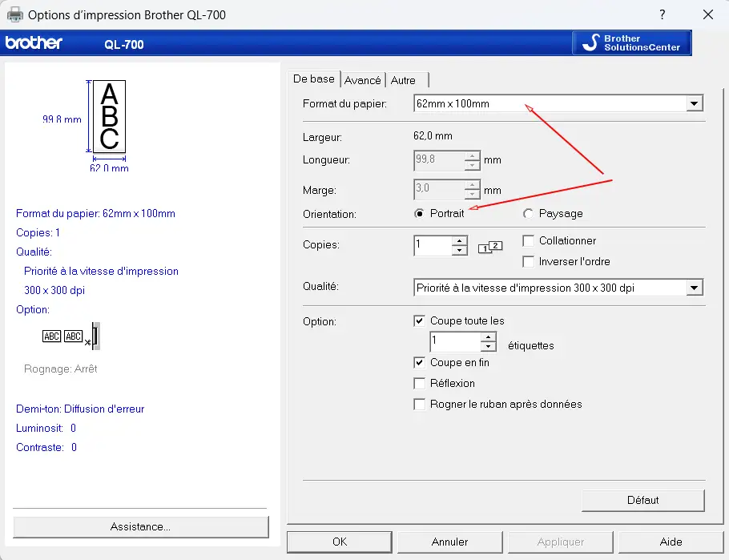Select Portrait orientation

pyautogui.click(x=419, y=213)
